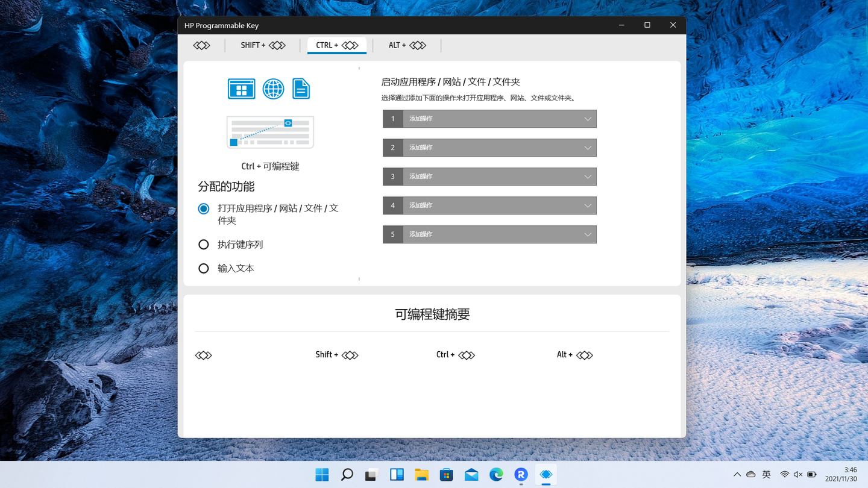Click the HP Programmable Key taskbar icon
The image size is (868, 488).
click(546, 475)
